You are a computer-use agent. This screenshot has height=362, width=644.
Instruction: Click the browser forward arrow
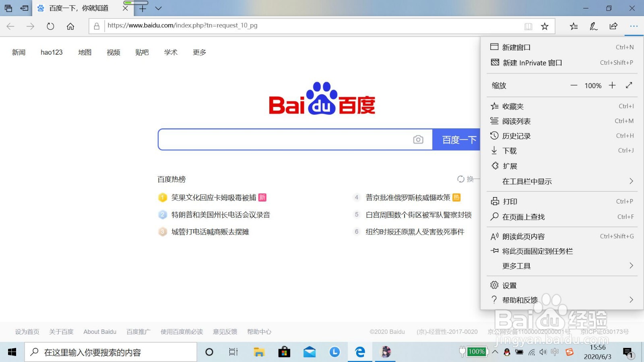coord(31,26)
